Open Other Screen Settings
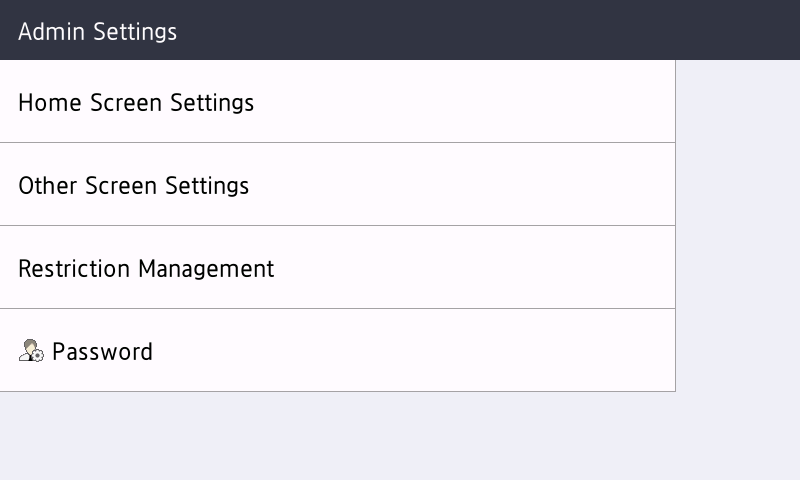 click(x=337, y=185)
